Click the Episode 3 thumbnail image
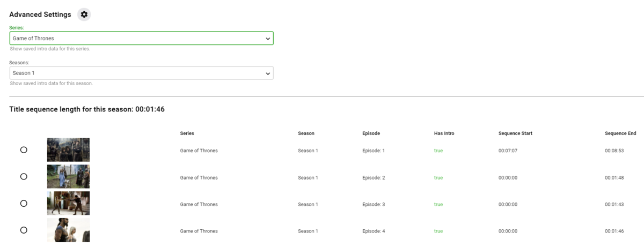The image size is (644, 247). pos(68,204)
